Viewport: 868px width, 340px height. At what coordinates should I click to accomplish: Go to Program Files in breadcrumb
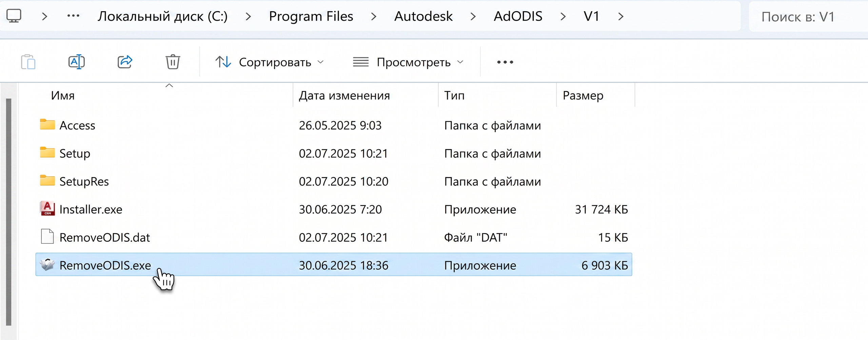pos(311,16)
